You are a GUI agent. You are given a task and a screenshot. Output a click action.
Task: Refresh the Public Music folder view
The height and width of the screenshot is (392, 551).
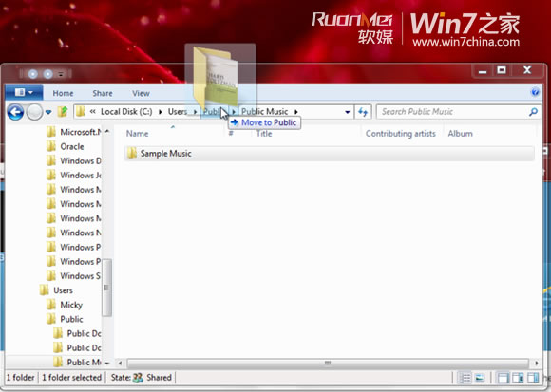[363, 112]
